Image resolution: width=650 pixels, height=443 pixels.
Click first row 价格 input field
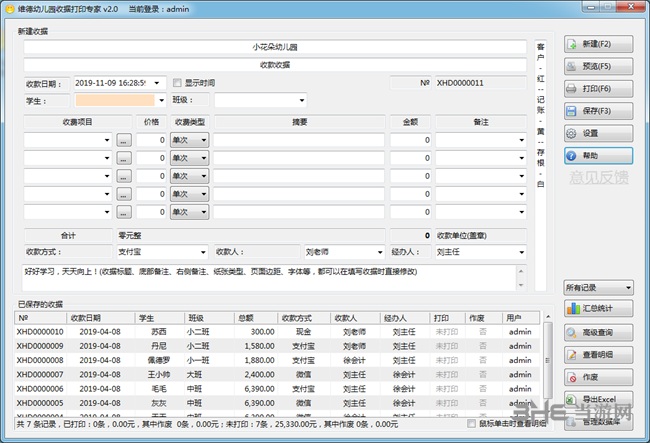pos(151,140)
